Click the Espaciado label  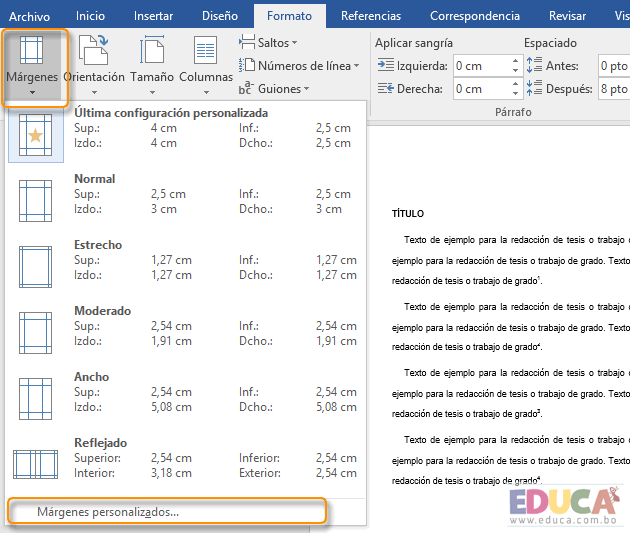pos(550,43)
